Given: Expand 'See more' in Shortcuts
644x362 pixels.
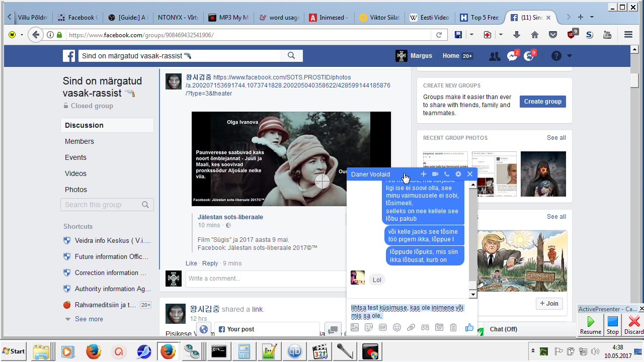Looking at the screenshot, I should 89,319.
